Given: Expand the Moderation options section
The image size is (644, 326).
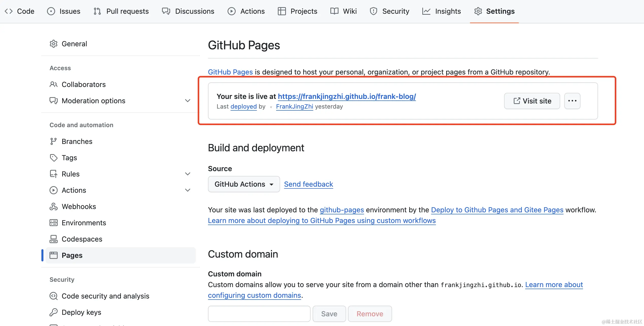Looking at the screenshot, I should [x=188, y=100].
